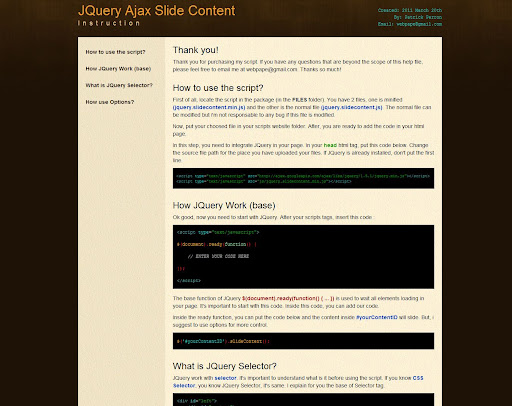512x406 pixels.
Task: Click the blue '#yourContentID' text
Action: point(377,317)
